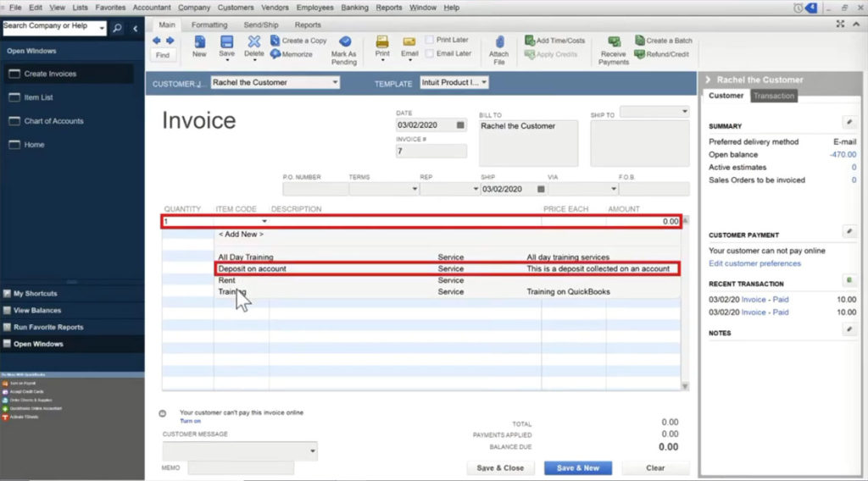Click the Email envelope icon
Viewport: 868px width, 481px height.
(x=409, y=41)
